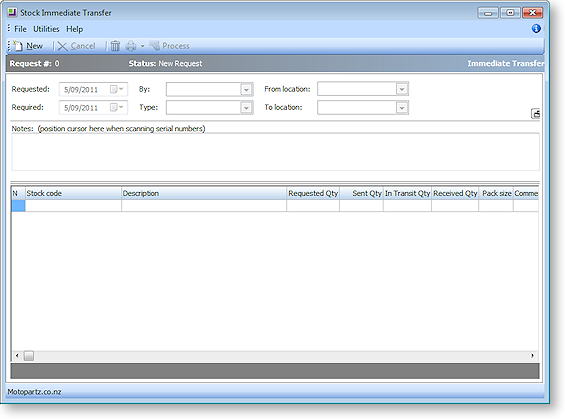Click the Stock code column header

73,193
